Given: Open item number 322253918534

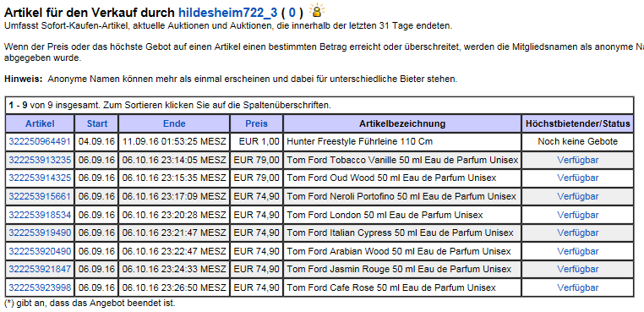Looking at the screenshot, I should point(40,215).
